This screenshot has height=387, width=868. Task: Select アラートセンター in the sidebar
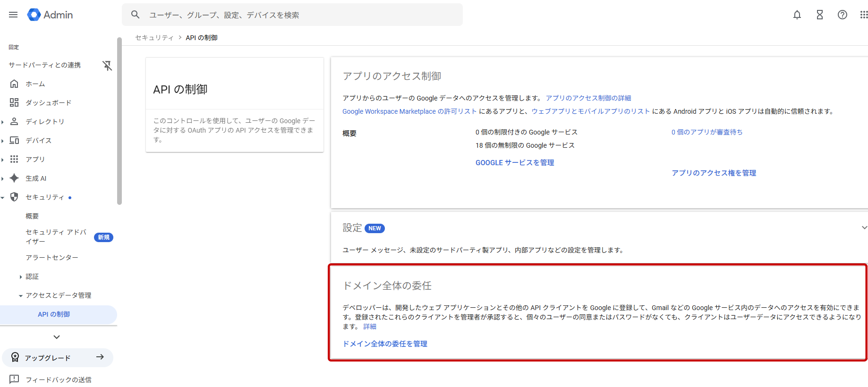(x=52, y=258)
